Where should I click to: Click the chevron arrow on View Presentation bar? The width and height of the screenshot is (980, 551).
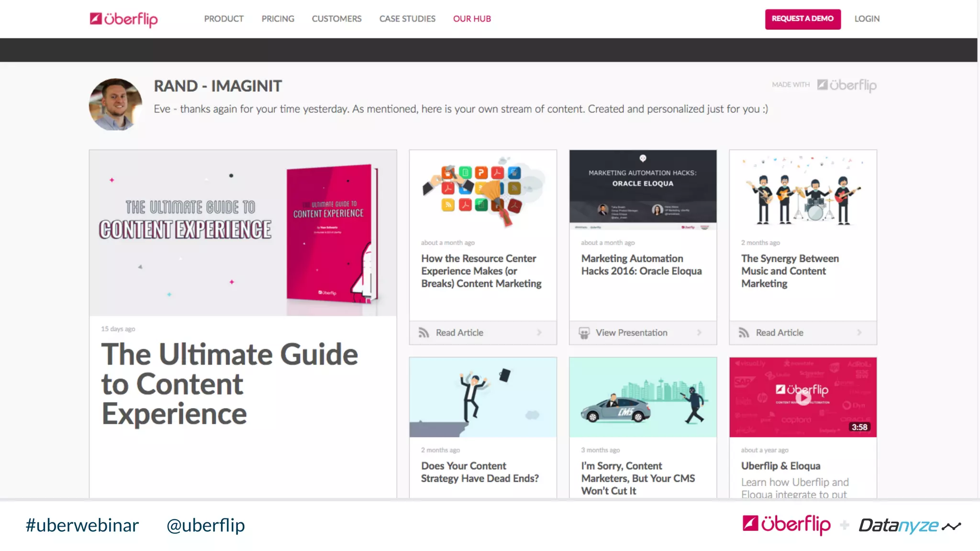click(x=699, y=332)
